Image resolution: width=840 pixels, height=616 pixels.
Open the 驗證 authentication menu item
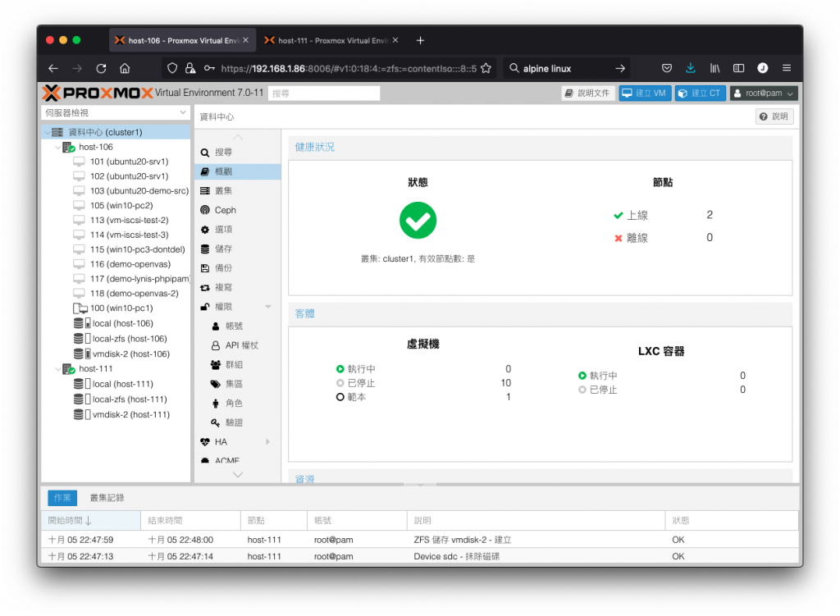(238, 422)
